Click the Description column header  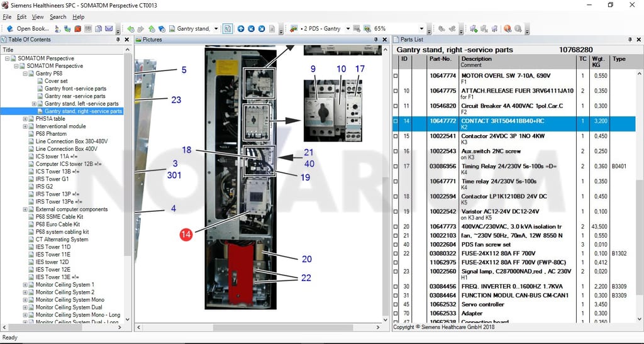[477, 58]
